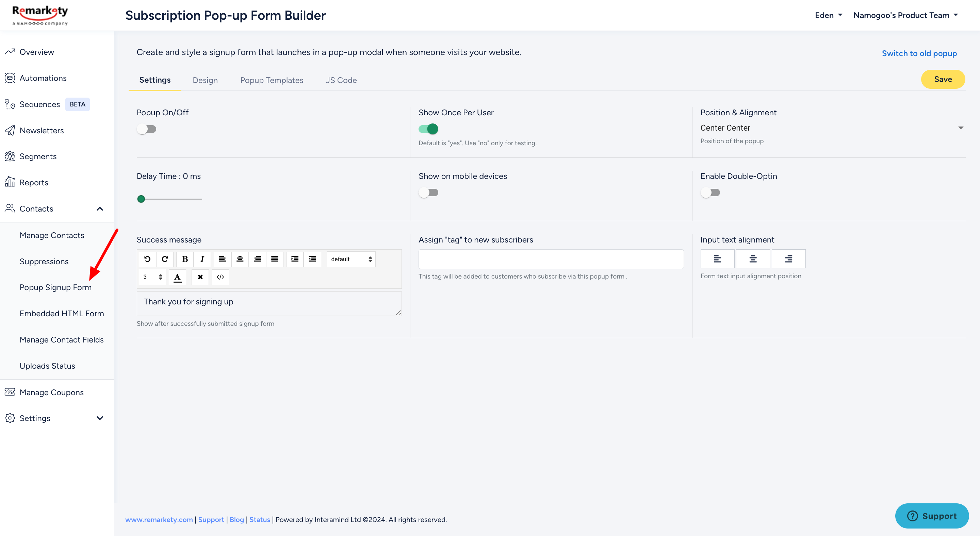Open Namogoo's Product Team account dropdown
This screenshot has width=980, height=536.
point(906,16)
